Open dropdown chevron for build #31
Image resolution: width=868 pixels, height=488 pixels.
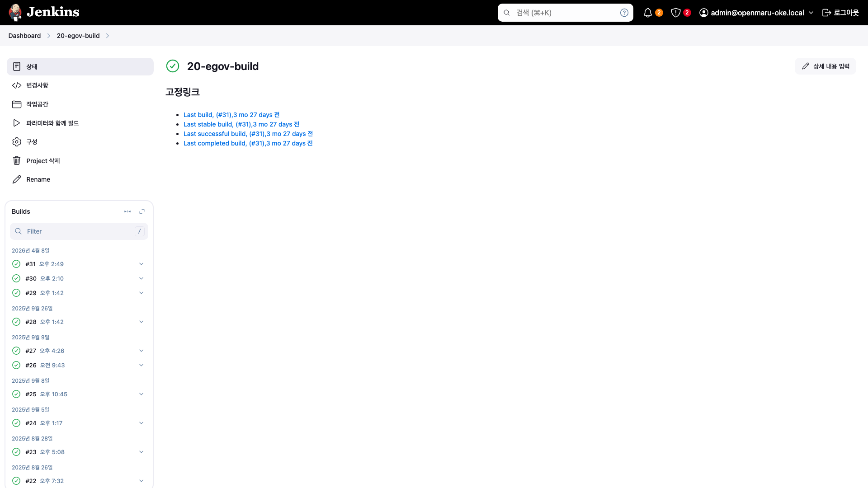click(x=141, y=264)
